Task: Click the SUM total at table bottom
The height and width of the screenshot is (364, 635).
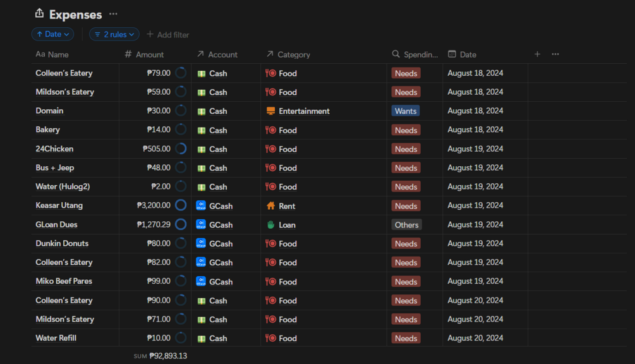Action: [x=160, y=356]
